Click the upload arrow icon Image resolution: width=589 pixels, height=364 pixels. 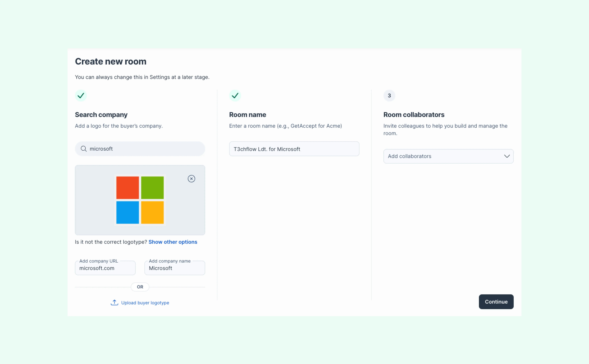[114, 303]
